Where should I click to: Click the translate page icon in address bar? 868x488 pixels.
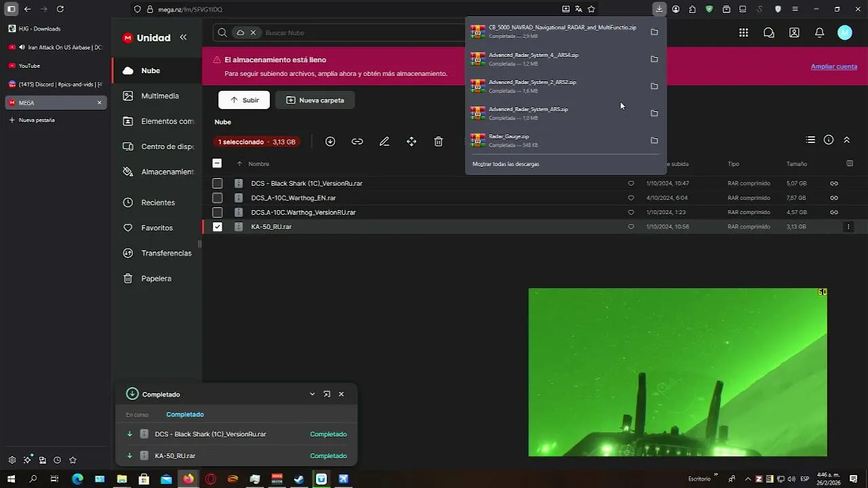(578, 9)
